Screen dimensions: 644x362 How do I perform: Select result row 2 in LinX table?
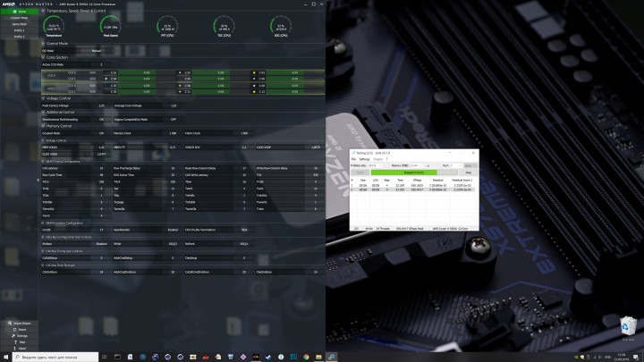pos(413,189)
